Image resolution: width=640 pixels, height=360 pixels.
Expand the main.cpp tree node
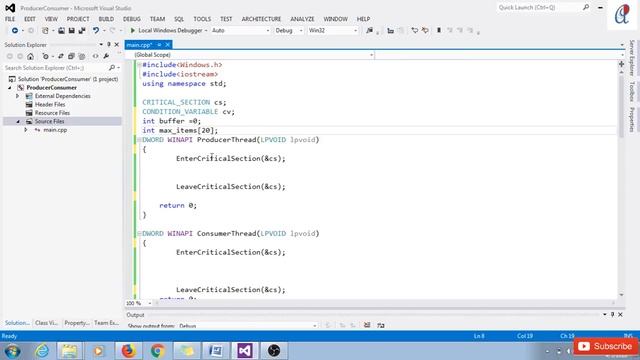(x=26, y=130)
